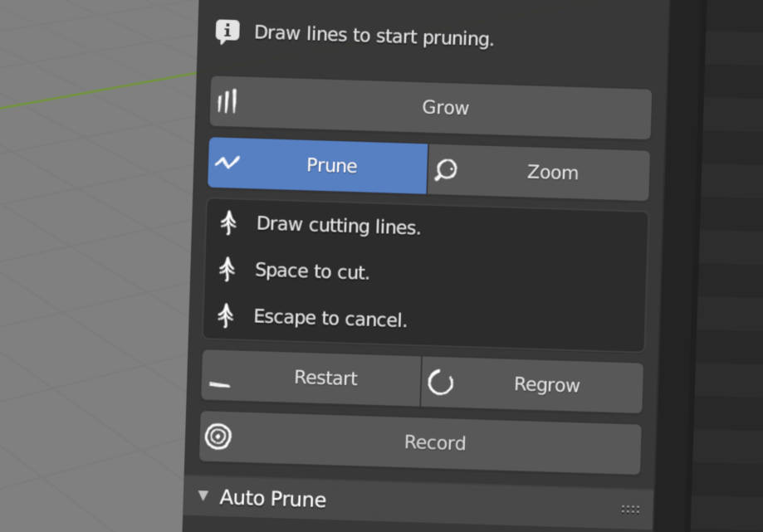Viewport: 763px width, 532px height.
Task: Click the zigzag icon on Prune
Action: point(227,162)
